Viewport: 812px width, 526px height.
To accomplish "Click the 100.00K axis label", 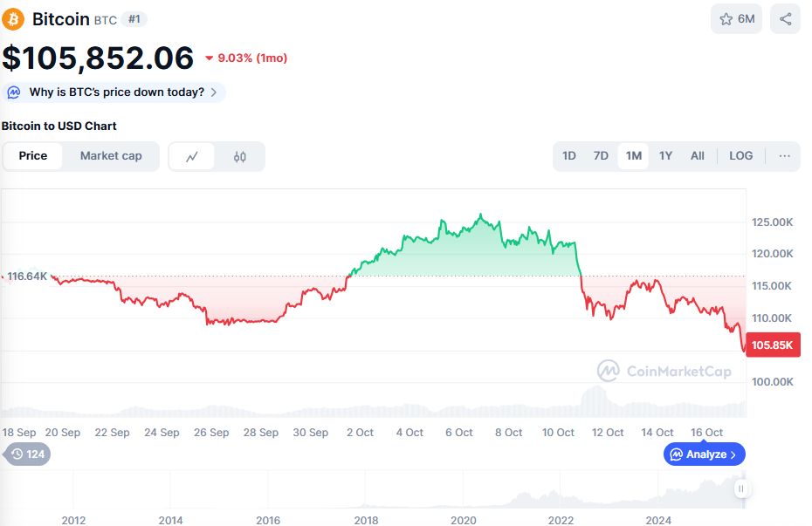I will point(772,382).
